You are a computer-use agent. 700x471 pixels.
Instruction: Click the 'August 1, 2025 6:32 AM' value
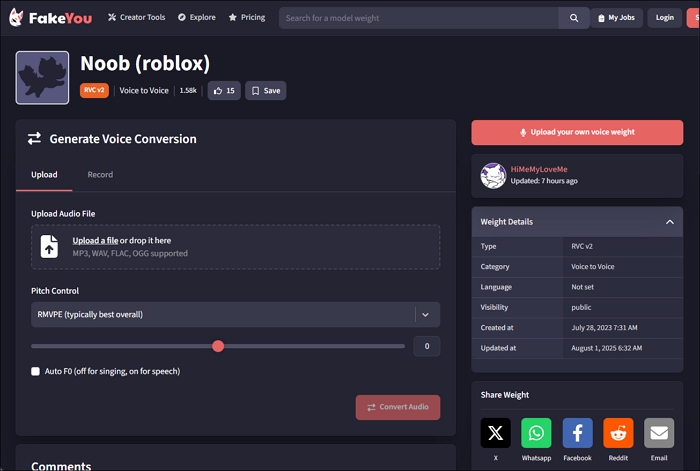point(607,348)
